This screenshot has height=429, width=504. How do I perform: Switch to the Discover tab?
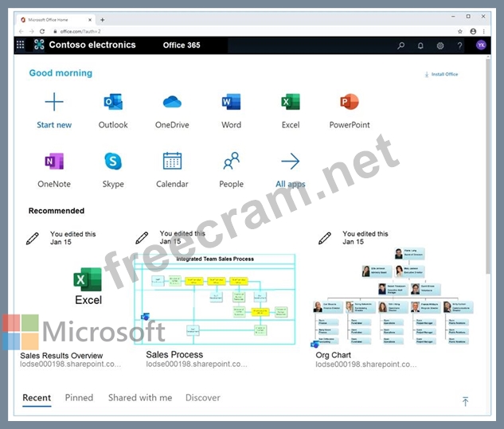[x=203, y=398]
